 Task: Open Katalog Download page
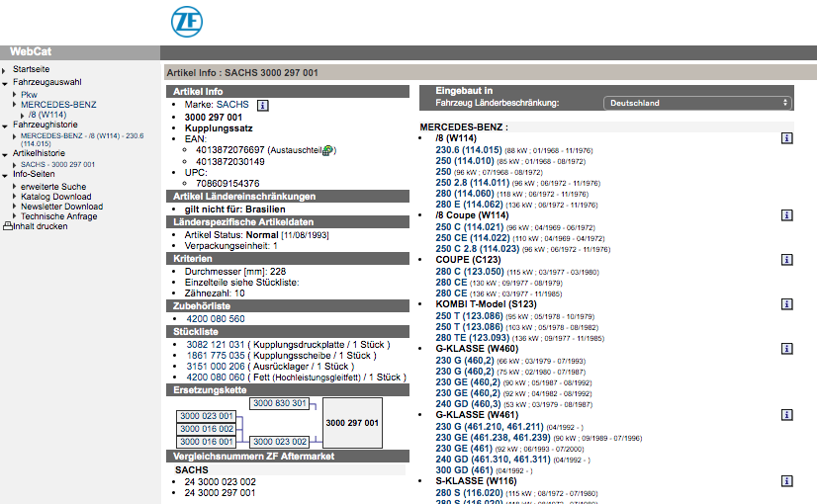pyautogui.click(x=55, y=197)
